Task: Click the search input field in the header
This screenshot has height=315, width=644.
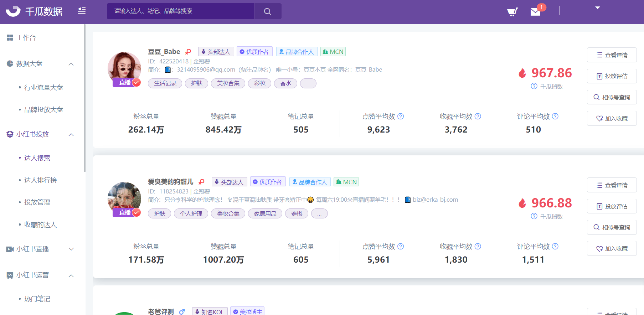Action: coord(180,11)
